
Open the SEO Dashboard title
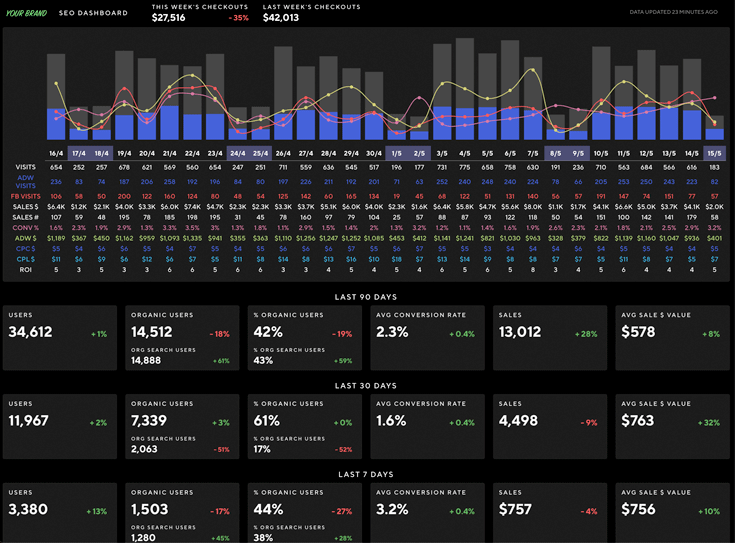94,13
